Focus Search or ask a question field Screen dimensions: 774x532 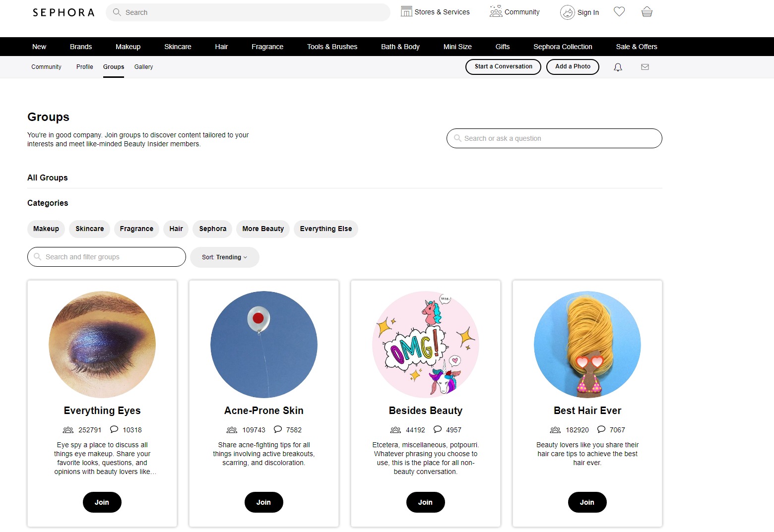point(554,138)
